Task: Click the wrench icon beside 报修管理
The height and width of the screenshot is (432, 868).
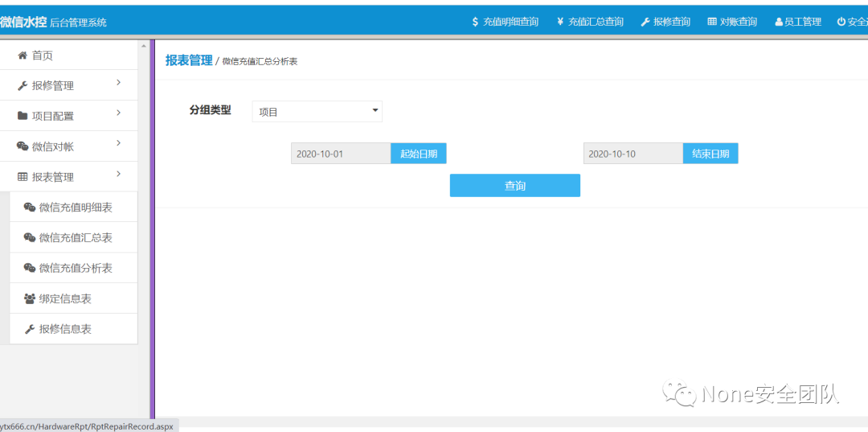Action: click(x=23, y=86)
